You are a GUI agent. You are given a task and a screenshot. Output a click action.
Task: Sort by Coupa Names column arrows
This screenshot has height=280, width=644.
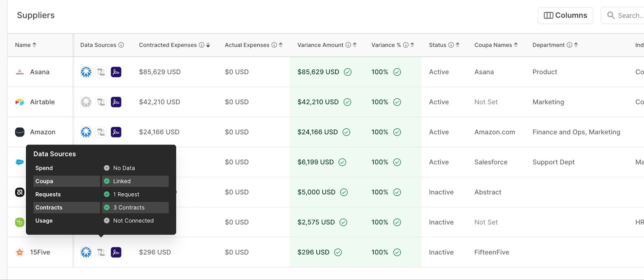516,45
